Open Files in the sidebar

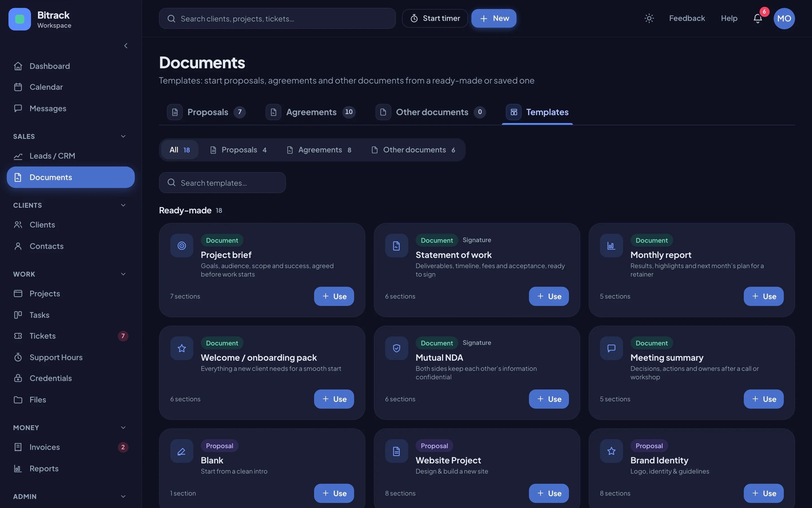click(x=70, y=399)
